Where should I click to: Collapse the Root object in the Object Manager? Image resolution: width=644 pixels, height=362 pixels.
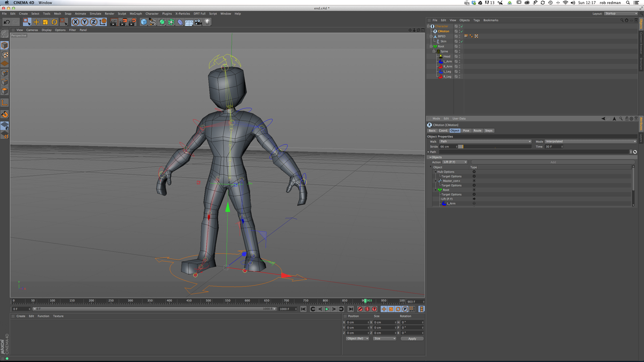point(432,46)
